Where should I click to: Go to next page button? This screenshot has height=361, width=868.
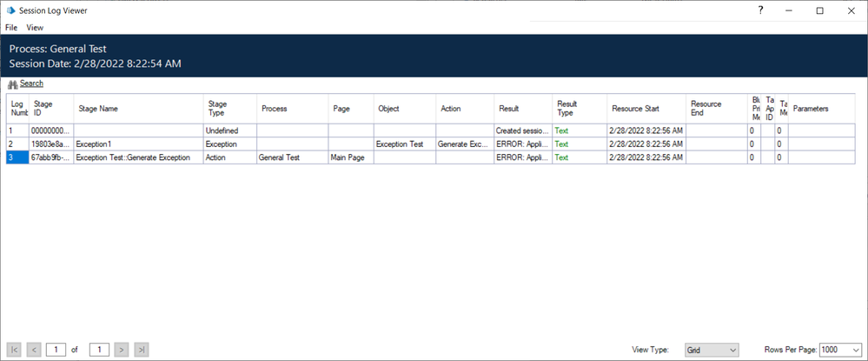tap(122, 350)
